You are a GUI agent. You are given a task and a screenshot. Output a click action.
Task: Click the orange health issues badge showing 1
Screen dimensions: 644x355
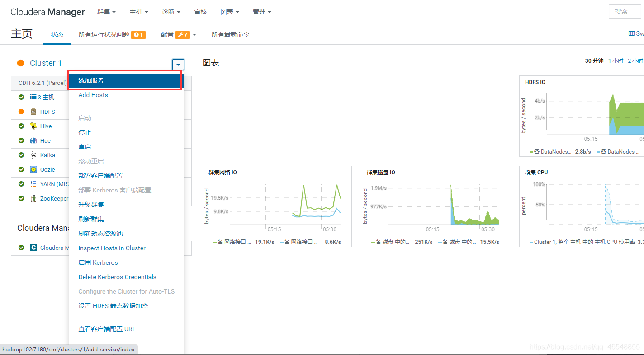(138, 34)
